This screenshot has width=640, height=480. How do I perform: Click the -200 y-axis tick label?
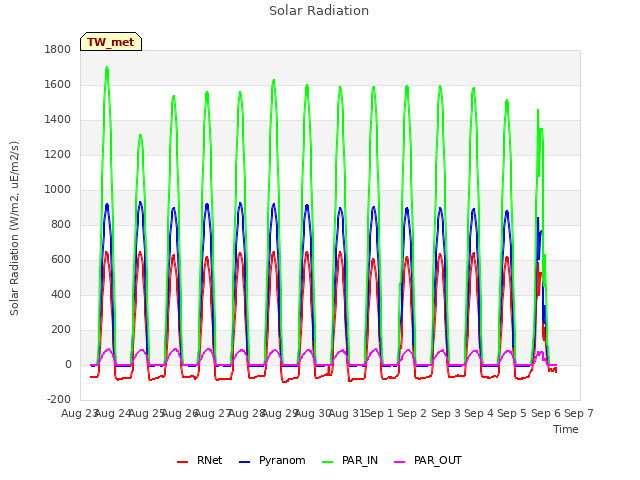(x=59, y=400)
